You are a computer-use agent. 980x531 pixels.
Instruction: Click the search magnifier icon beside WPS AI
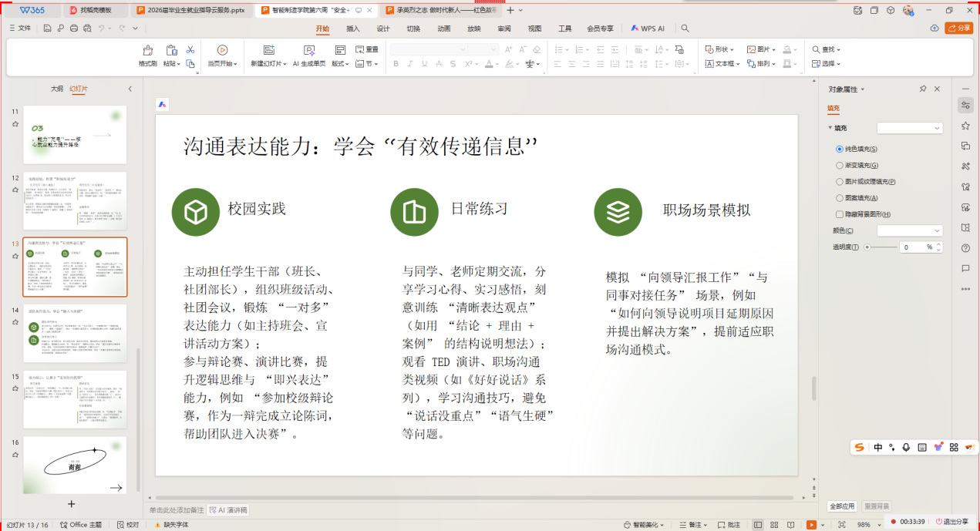[x=685, y=29]
